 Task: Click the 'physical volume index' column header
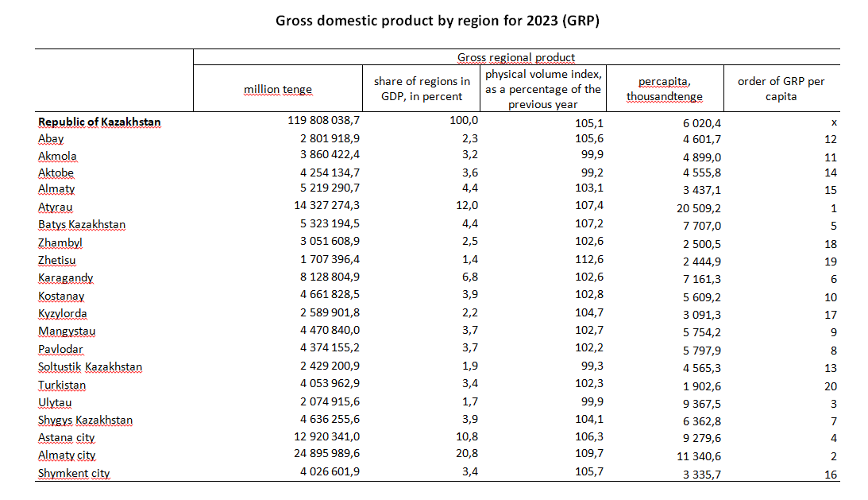point(543,89)
